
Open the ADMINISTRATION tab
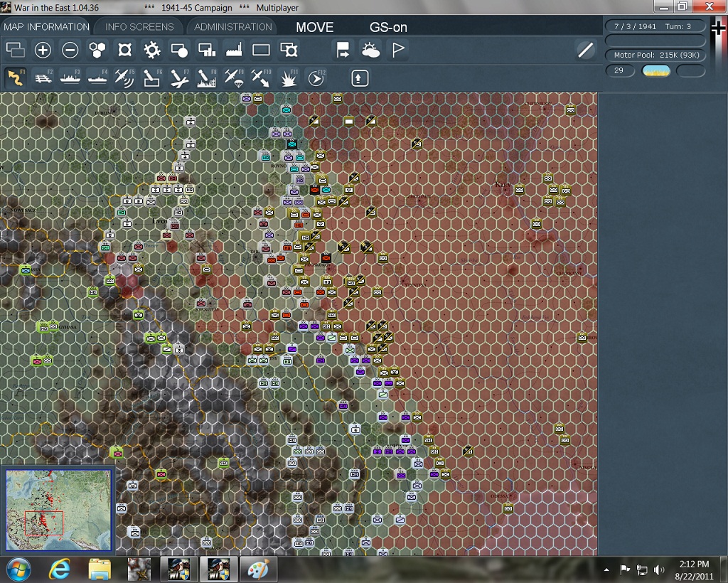click(x=233, y=27)
